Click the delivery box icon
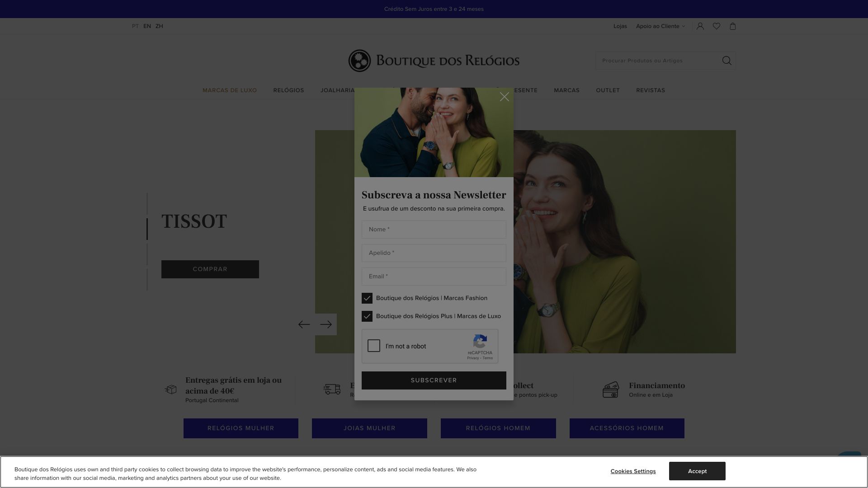This screenshot has height=488, width=868. (x=171, y=389)
